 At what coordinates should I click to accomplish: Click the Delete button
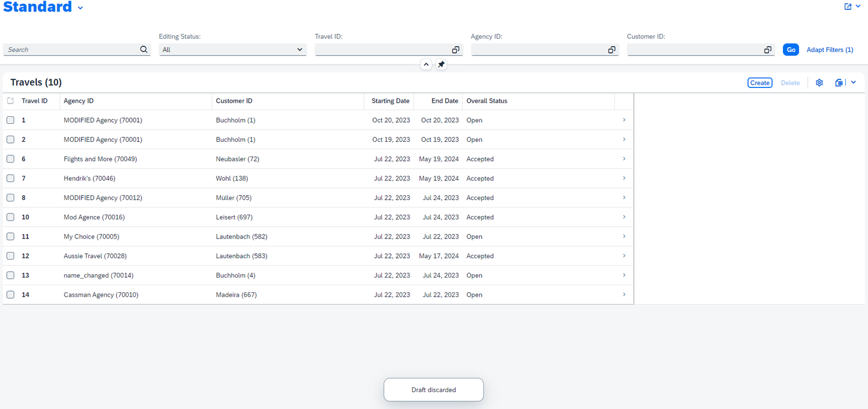(x=790, y=83)
